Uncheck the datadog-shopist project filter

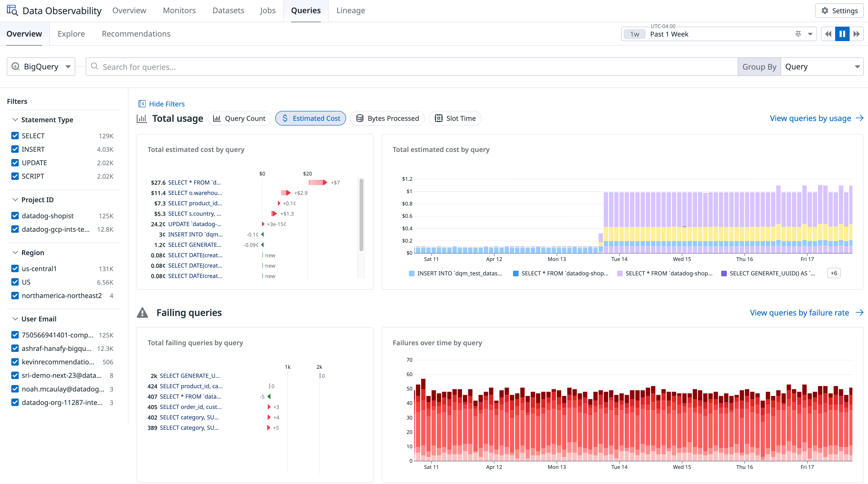[x=15, y=216]
